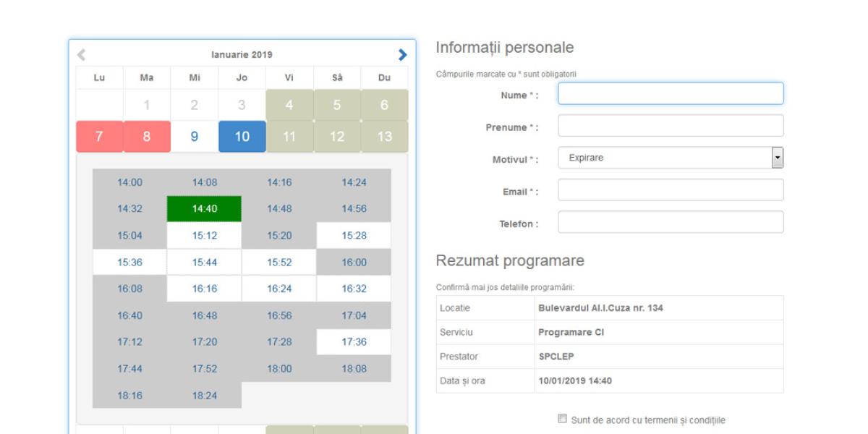Image resolution: width=868 pixels, height=434 pixels.
Task: Pick the 15:44 time slot
Action: 204,263
